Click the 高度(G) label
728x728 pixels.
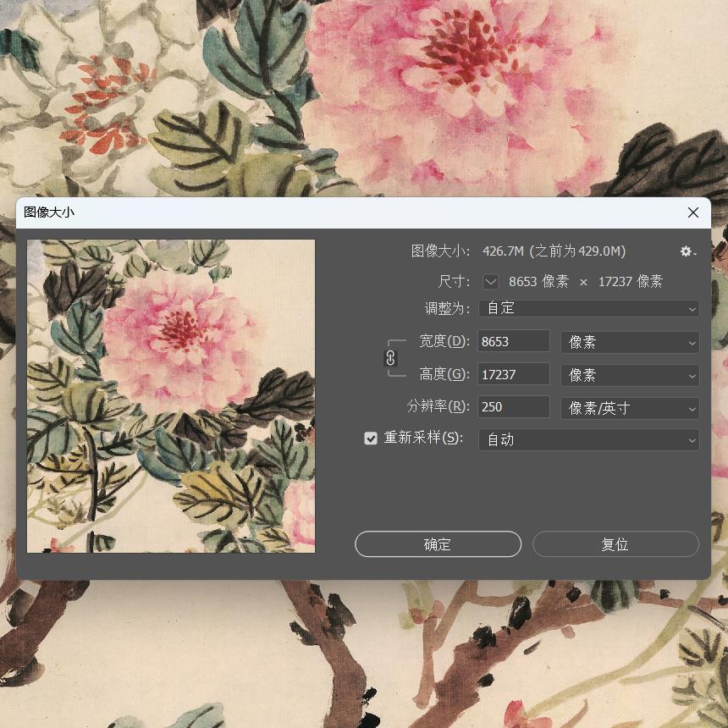pyautogui.click(x=444, y=374)
